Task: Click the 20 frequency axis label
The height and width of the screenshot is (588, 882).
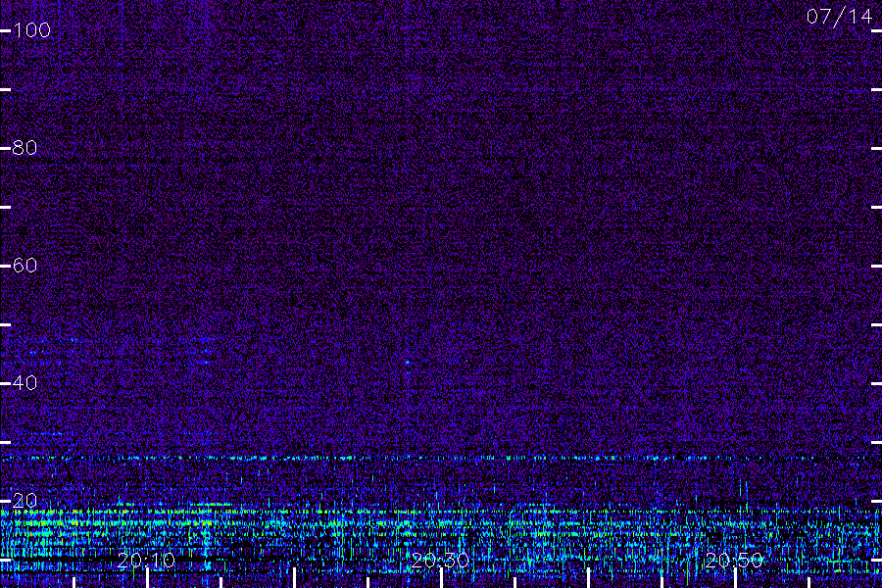Action: pyautogui.click(x=24, y=500)
